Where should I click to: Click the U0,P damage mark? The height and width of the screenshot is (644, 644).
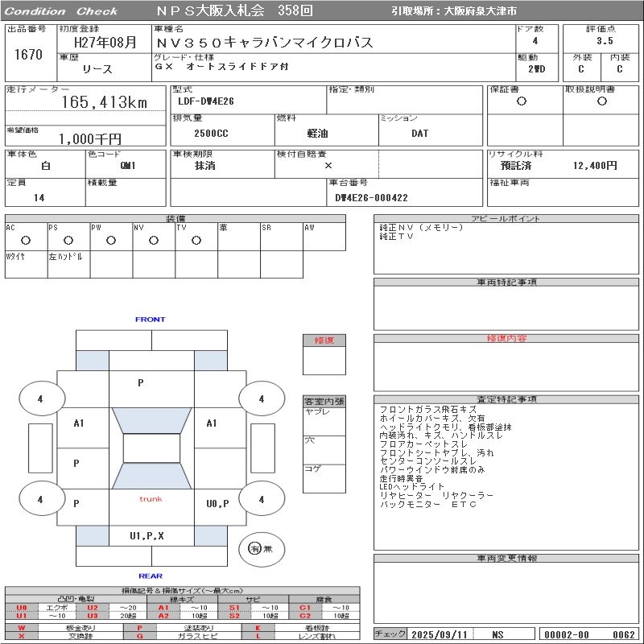[217, 504]
